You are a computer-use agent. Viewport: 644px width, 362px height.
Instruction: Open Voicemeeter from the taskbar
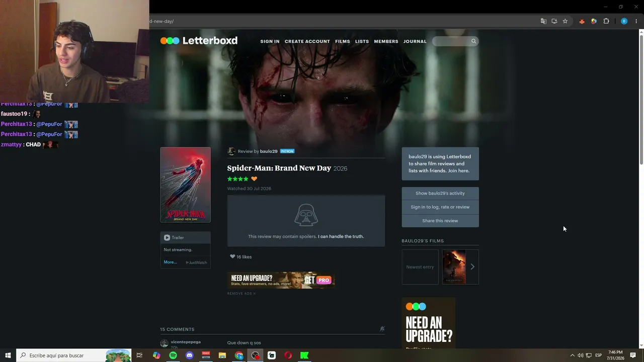[206, 355]
